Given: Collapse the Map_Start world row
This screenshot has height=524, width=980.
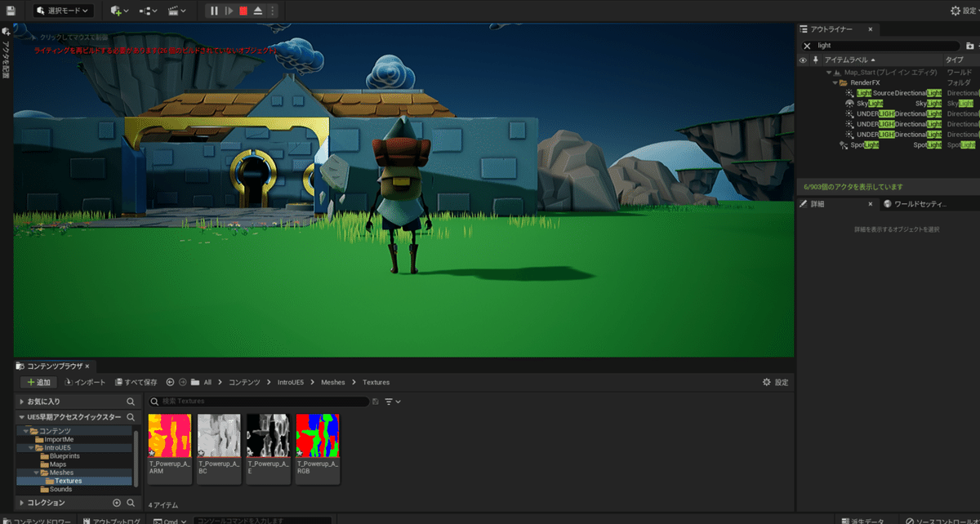Looking at the screenshot, I should click(828, 73).
